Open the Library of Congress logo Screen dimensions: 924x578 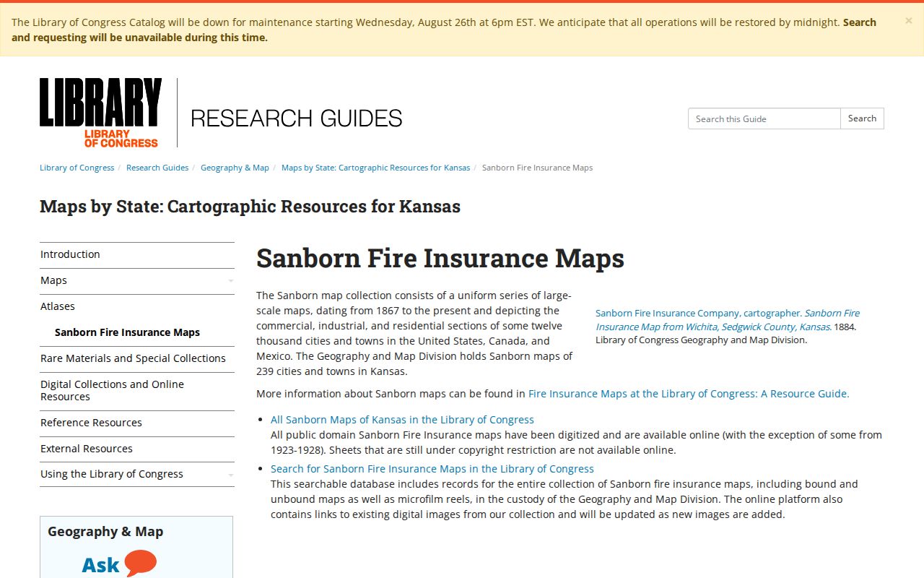tap(101, 113)
